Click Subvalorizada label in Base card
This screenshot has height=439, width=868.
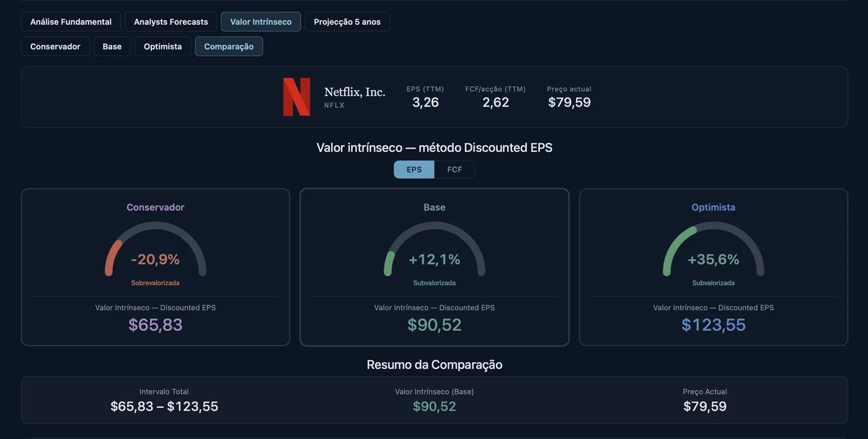(x=435, y=283)
